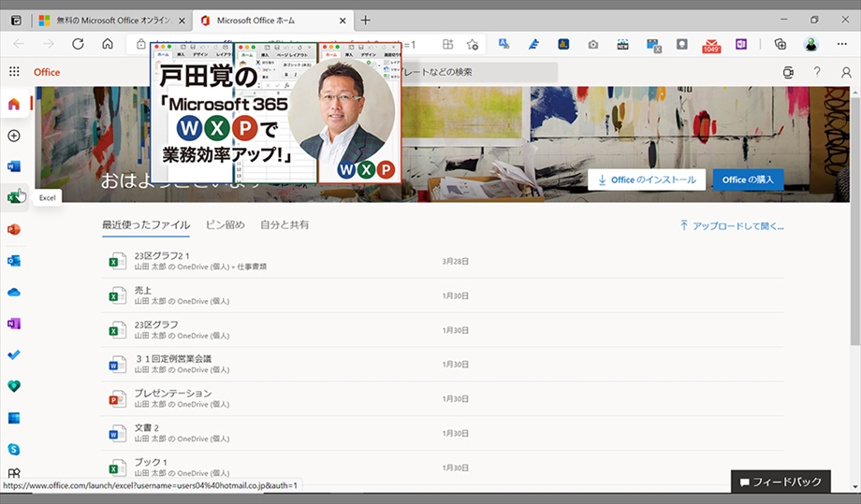
Task: Close the Microsoft Office ホーム tab
Action: point(343,21)
